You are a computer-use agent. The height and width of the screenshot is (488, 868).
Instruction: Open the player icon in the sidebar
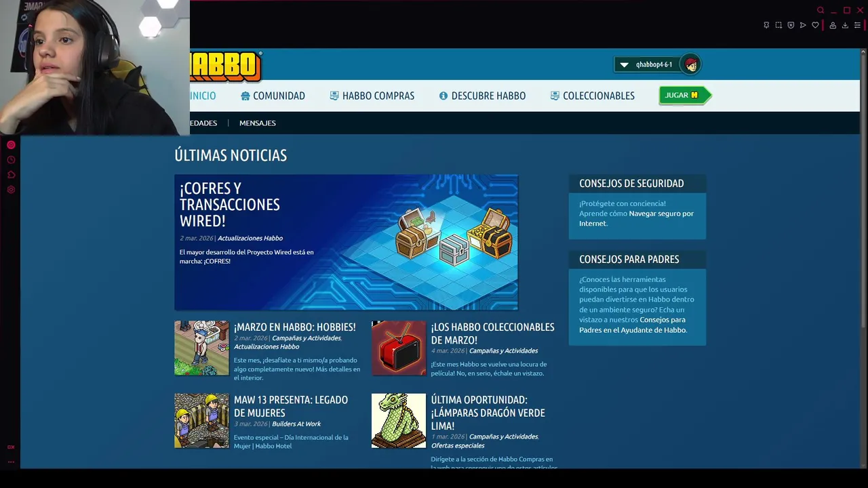11,145
